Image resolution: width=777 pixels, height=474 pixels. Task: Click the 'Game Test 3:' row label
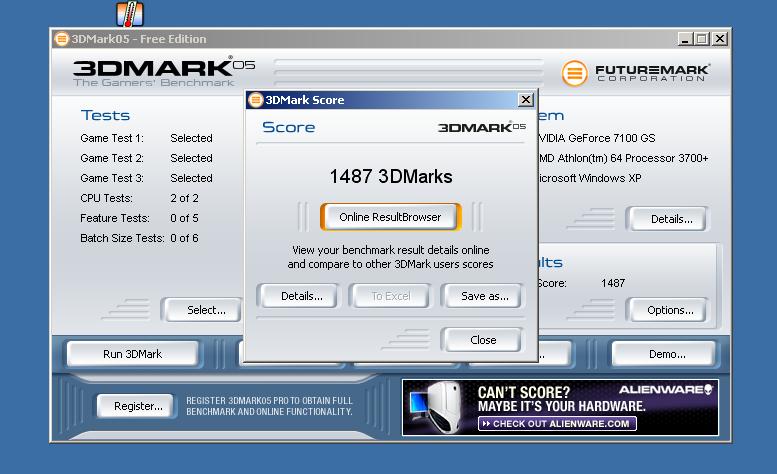coord(112,178)
